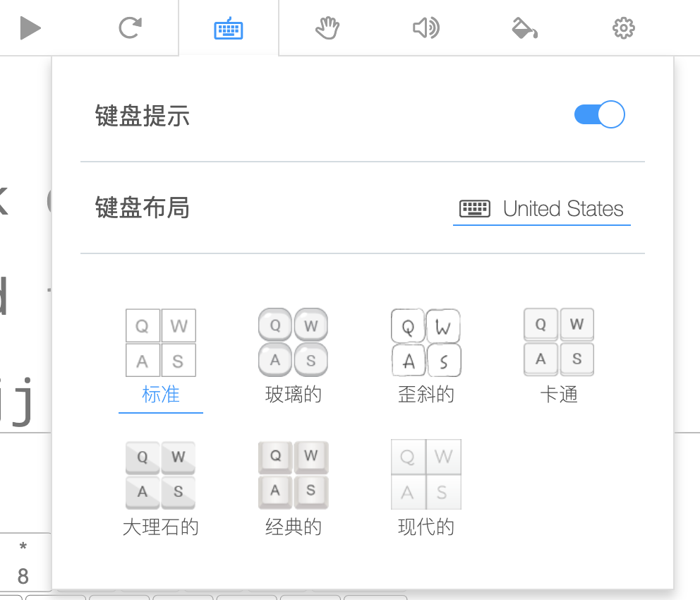The height and width of the screenshot is (600, 700).
Task: Pick the 卡通 keyboard style
Action: point(558,395)
